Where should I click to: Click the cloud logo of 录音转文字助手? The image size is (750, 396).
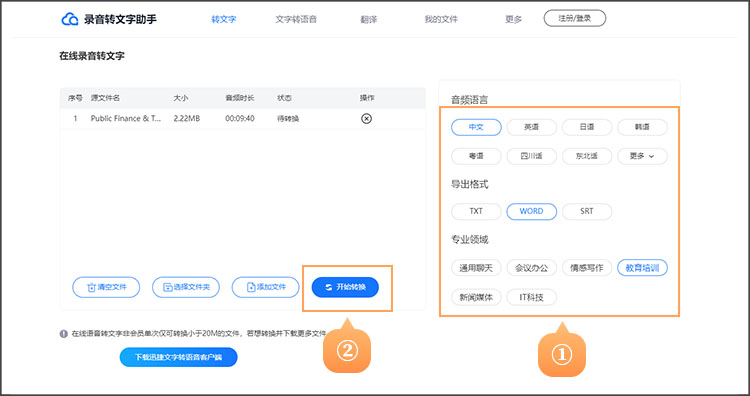click(x=70, y=19)
